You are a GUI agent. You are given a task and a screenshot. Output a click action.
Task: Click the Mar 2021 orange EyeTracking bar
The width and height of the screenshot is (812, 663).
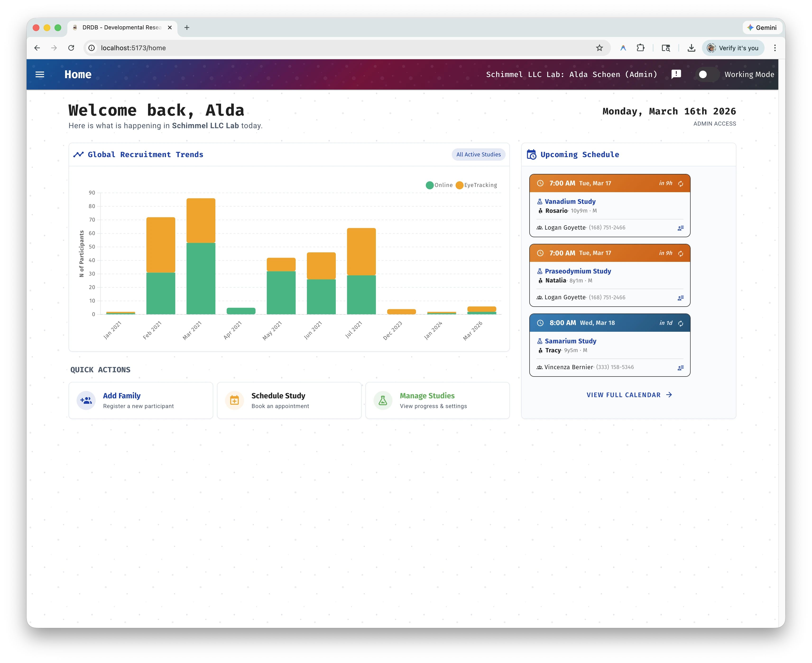tap(201, 220)
